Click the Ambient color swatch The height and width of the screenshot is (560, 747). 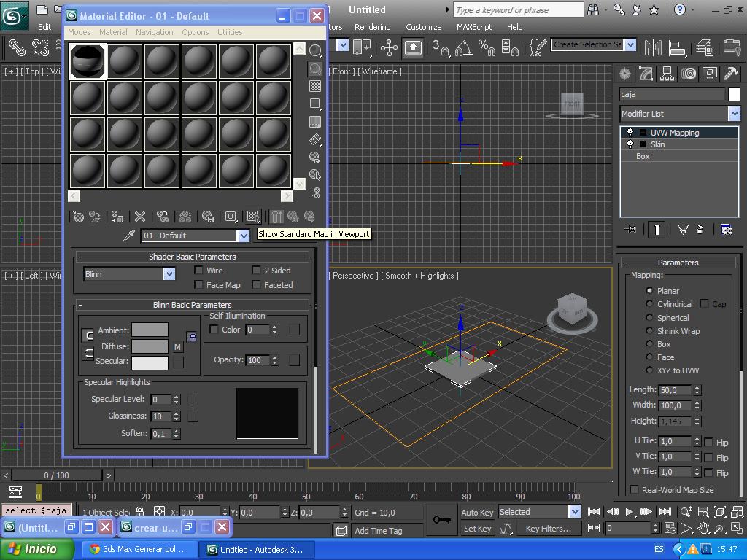(150, 330)
